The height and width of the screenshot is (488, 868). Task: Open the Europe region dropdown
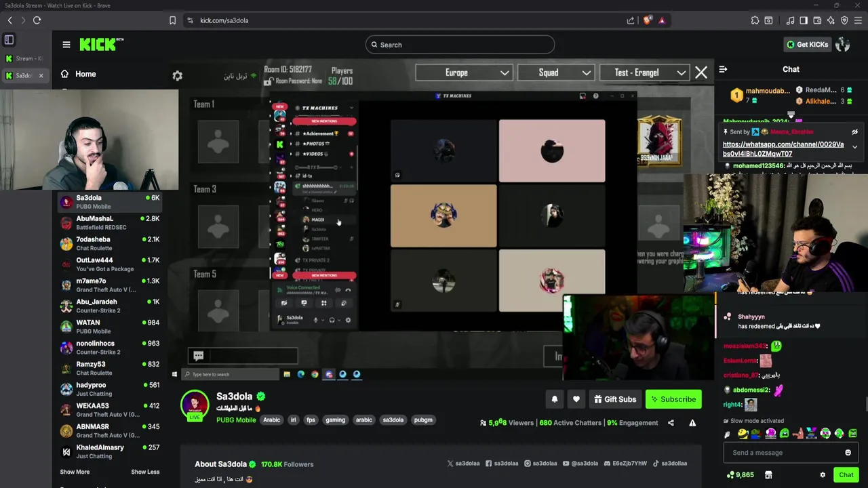click(x=464, y=73)
